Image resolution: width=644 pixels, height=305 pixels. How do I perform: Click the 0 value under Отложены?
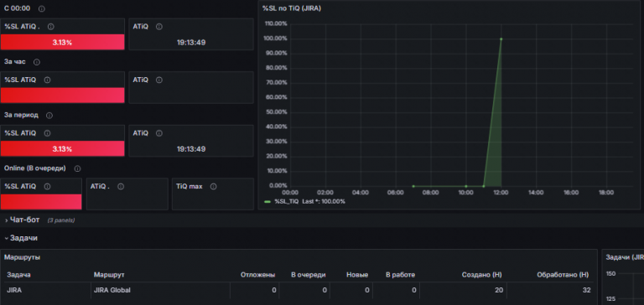coord(274,290)
